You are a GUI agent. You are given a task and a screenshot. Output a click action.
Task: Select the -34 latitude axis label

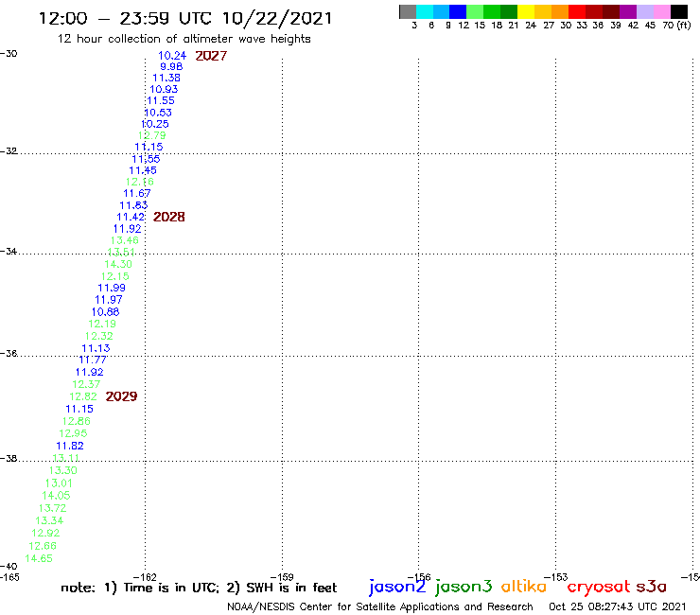coord(9,252)
